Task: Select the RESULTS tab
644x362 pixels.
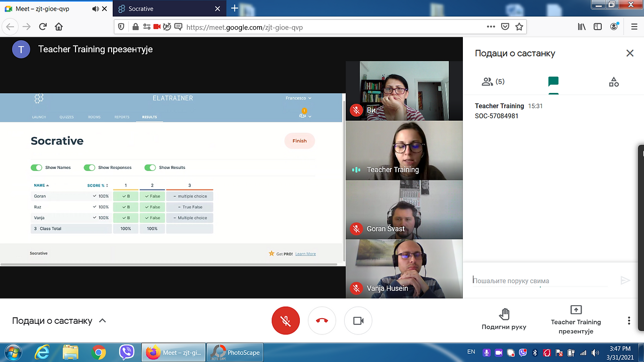Action: tap(149, 117)
